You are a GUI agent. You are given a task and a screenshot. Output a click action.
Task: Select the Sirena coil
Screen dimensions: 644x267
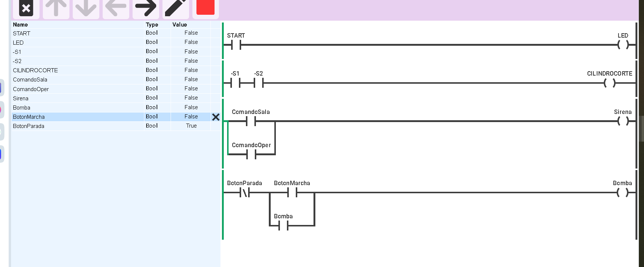(623, 121)
